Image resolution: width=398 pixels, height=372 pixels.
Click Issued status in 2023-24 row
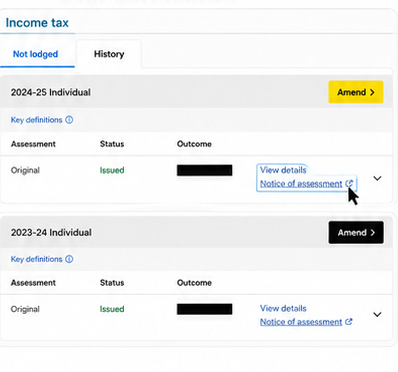click(x=112, y=309)
